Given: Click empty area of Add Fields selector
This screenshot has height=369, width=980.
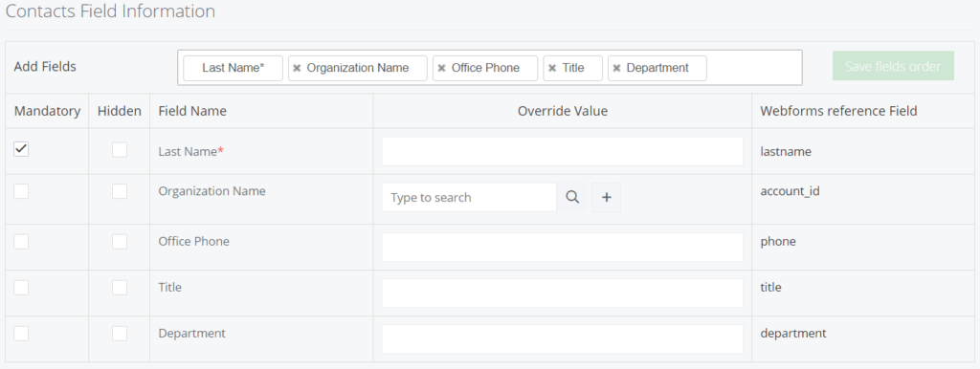Looking at the screenshot, I should point(753,68).
